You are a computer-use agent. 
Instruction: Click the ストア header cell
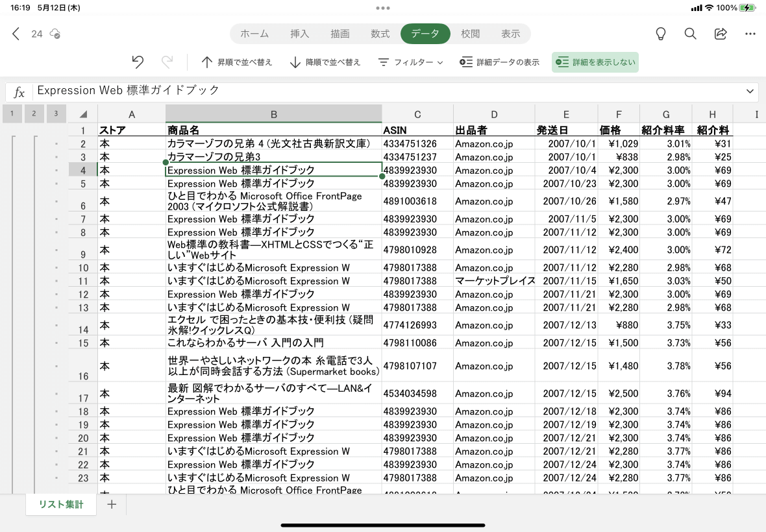pos(132,130)
